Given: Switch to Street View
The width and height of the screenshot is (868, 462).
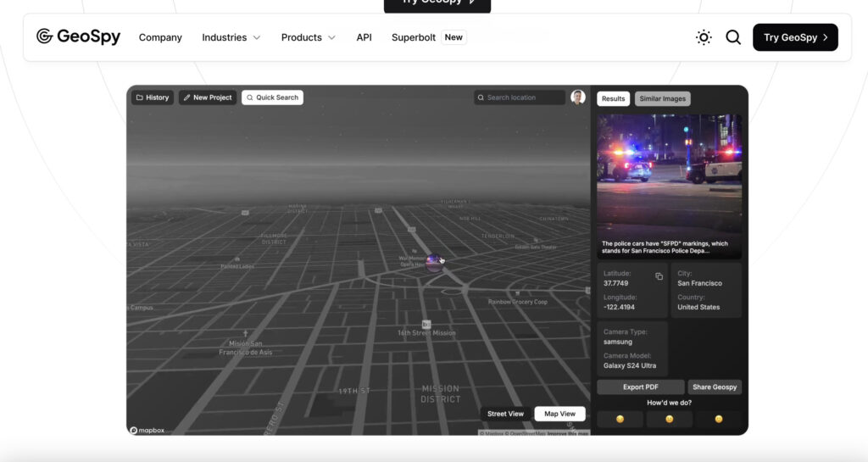Looking at the screenshot, I should [505, 414].
